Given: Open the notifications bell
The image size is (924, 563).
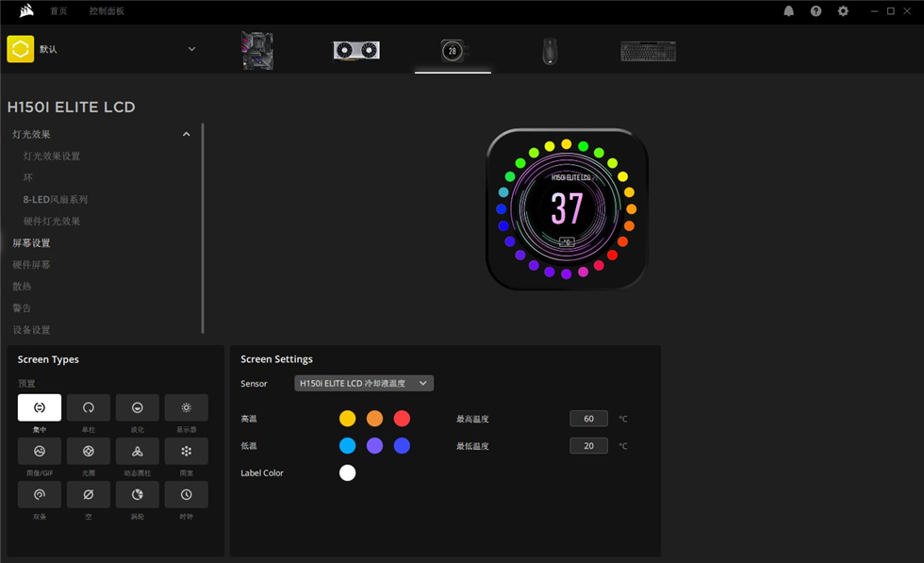Looking at the screenshot, I should pos(789,11).
